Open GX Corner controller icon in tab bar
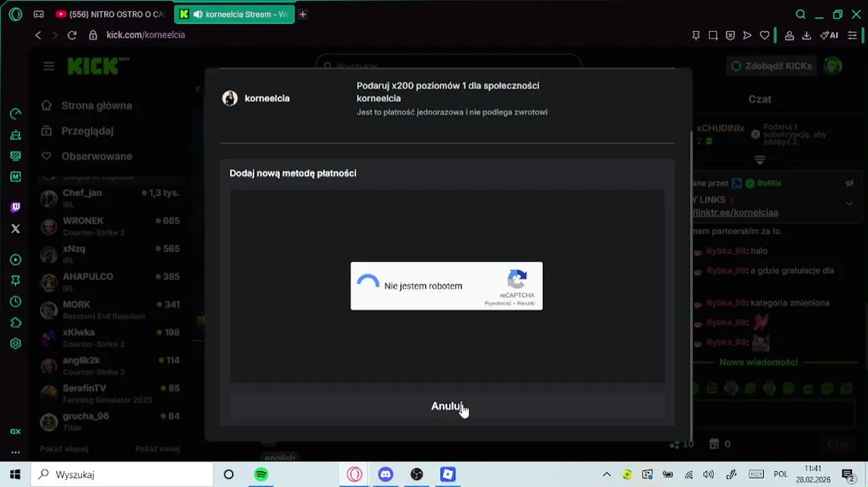Screen dimensions: 868x487 [39, 14]
